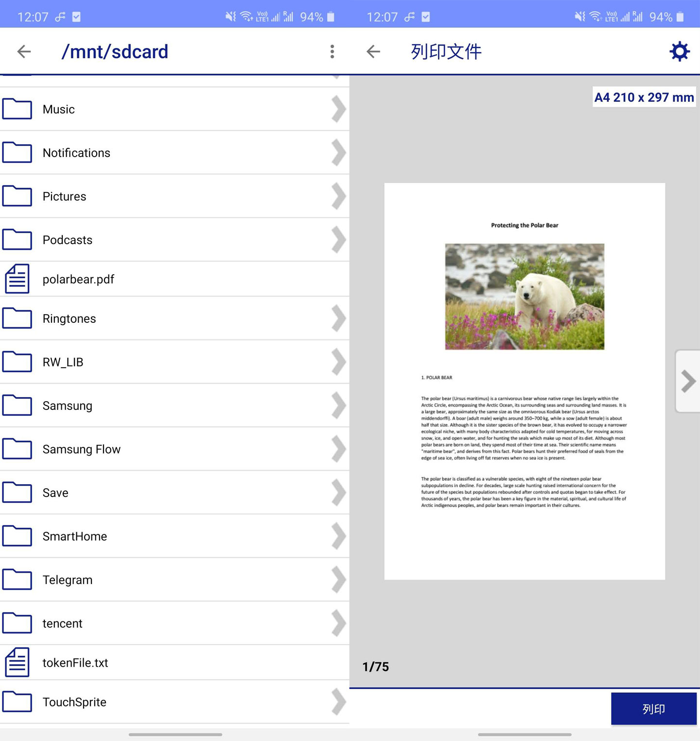Click the Ringtones folder icon
This screenshot has height=741, width=700.
[17, 318]
